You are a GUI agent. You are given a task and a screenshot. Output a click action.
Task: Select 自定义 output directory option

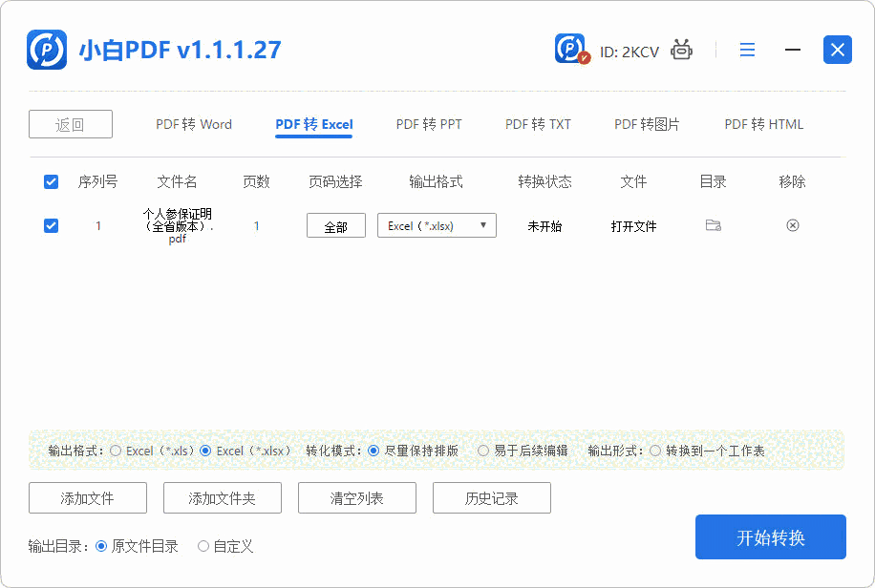coord(203,546)
